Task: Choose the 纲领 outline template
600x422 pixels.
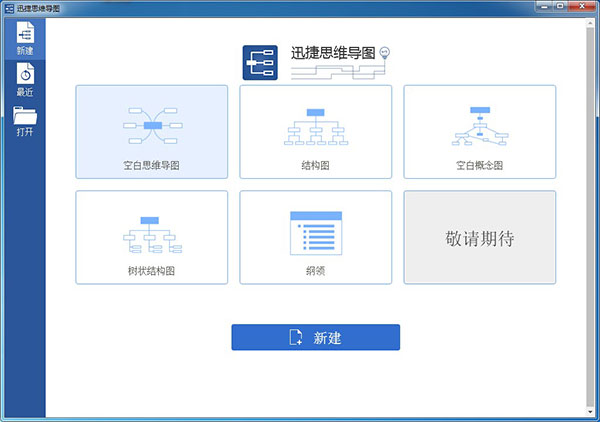Action: [316, 237]
